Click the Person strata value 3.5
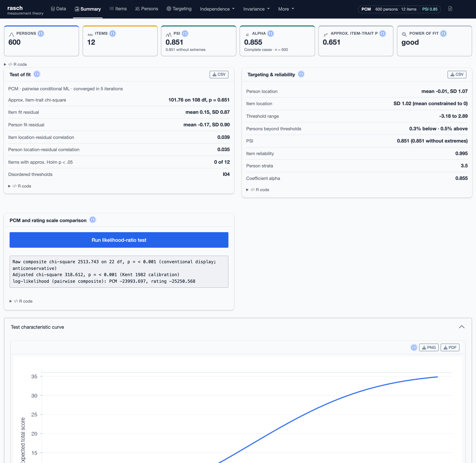The width and height of the screenshot is (476, 463). (x=464, y=166)
